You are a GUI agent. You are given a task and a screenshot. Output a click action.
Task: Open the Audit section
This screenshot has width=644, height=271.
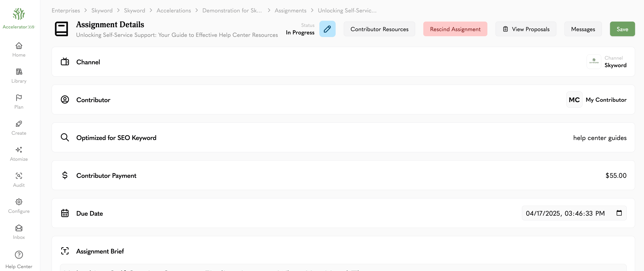19,180
